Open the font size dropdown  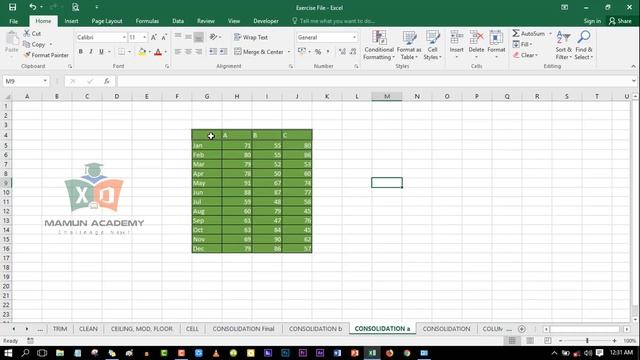click(144, 37)
